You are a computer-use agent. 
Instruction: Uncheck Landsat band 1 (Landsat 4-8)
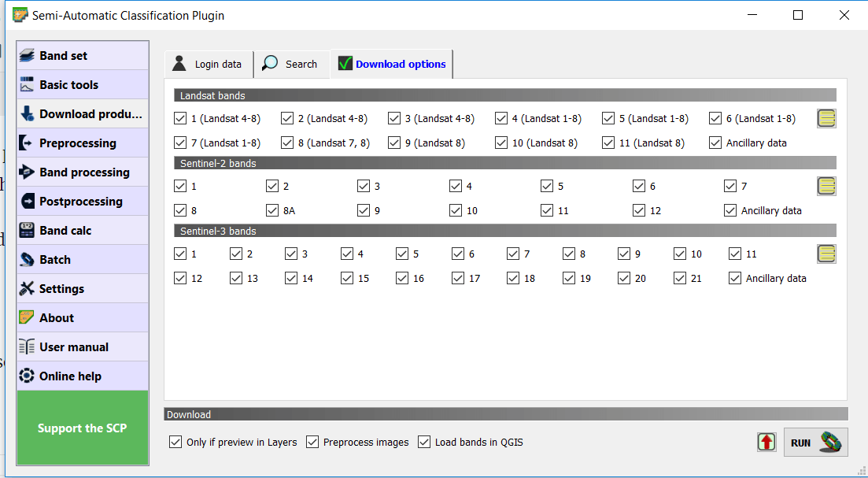tap(180, 119)
